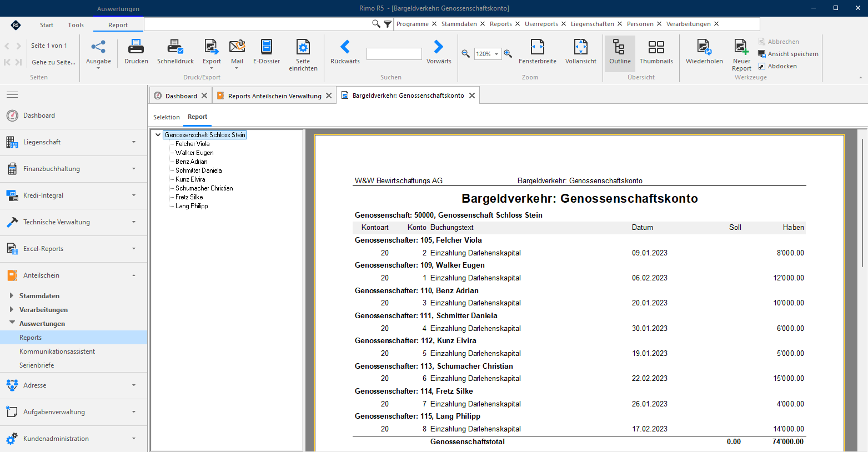Collapse Genossenschaft Schloss Stein tree node
The image size is (868, 452).
coord(158,135)
